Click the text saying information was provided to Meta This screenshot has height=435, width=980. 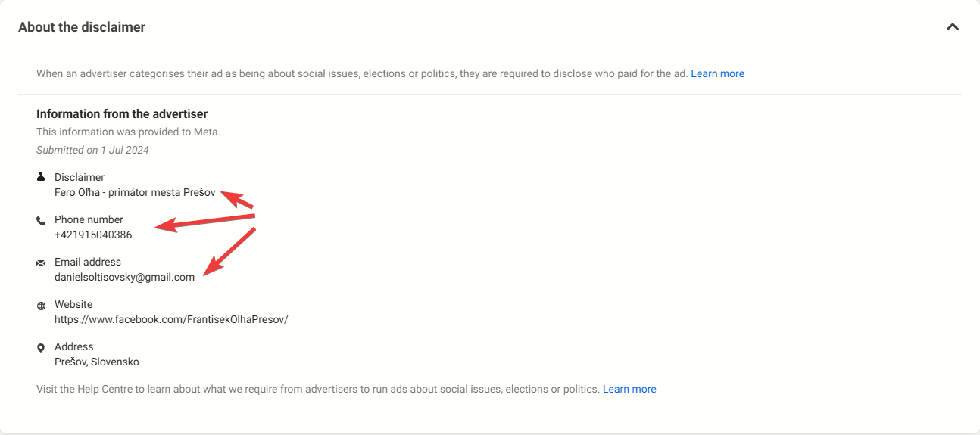point(128,132)
